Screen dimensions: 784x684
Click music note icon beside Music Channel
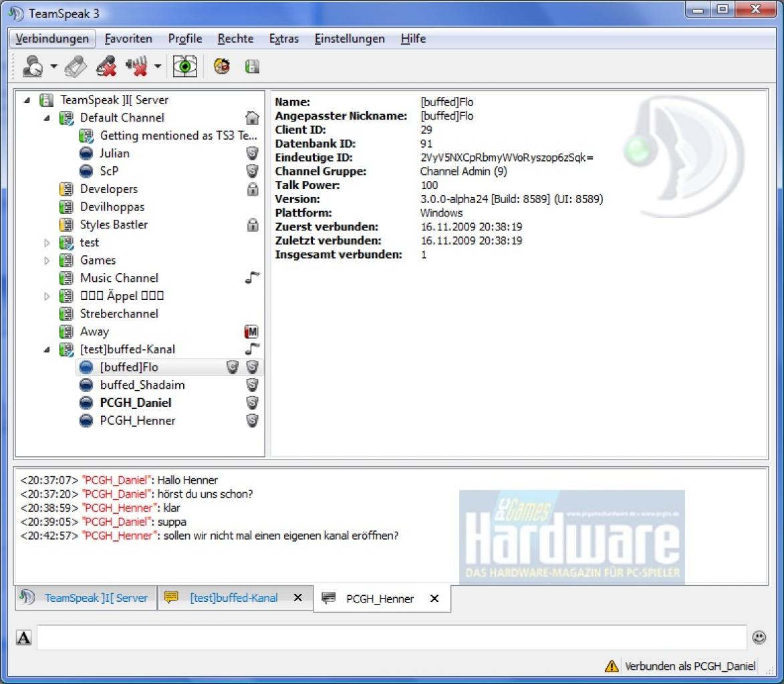point(253,277)
